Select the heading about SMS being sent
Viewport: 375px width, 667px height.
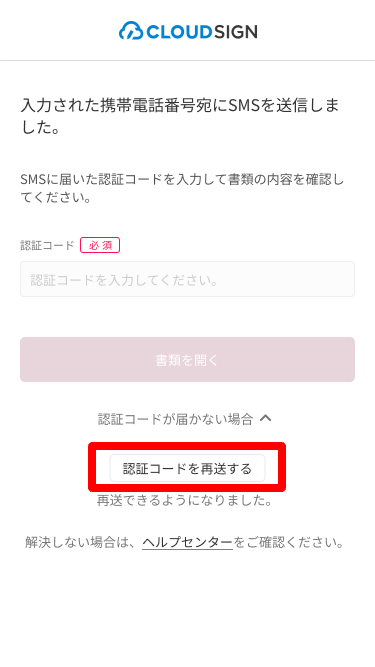click(180, 116)
